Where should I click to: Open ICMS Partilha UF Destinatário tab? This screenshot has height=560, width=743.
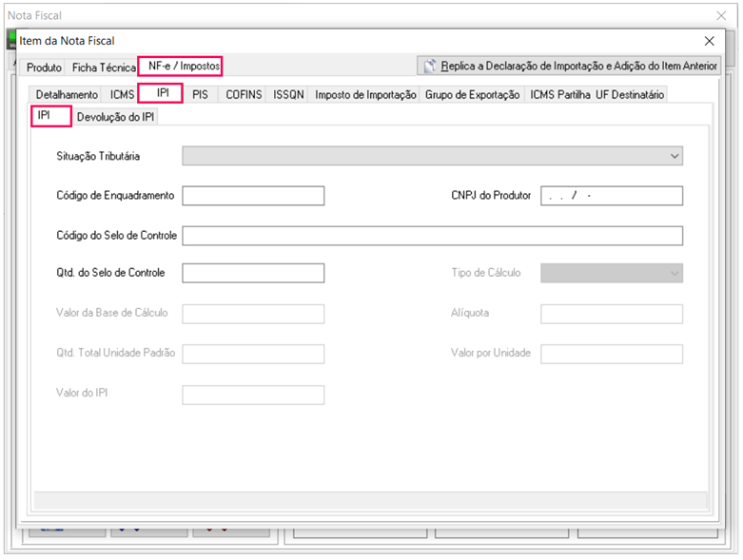(x=597, y=94)
